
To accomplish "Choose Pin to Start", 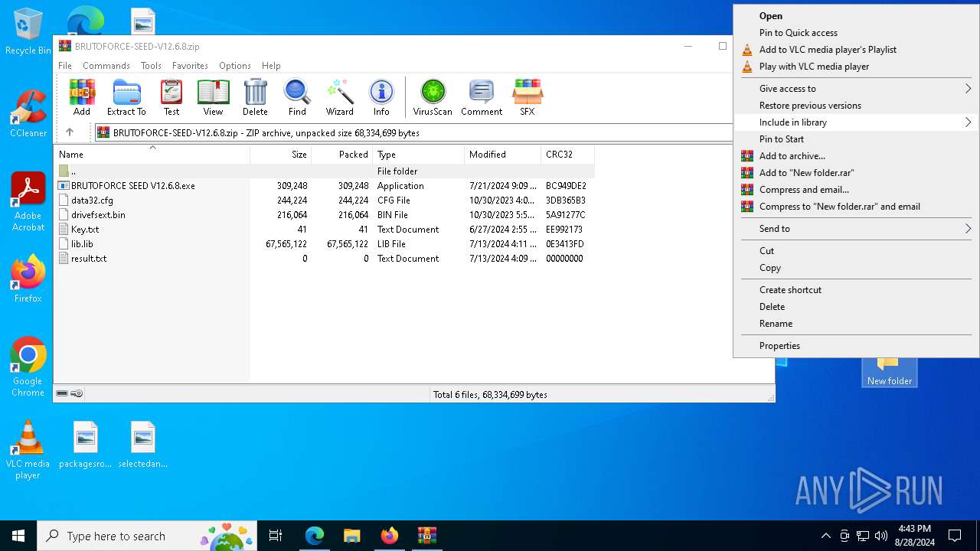I will (856, 139).
